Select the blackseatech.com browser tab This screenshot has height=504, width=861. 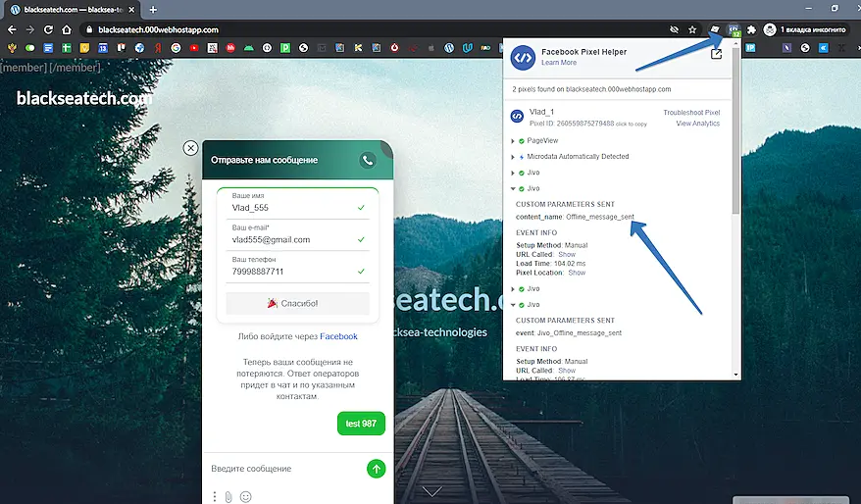coord(73,10)
